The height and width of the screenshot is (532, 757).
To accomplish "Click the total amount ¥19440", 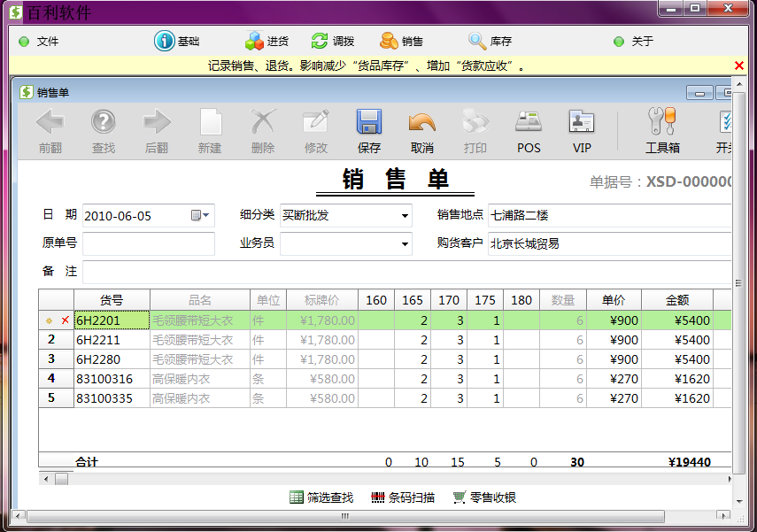I will click(x=690, y=462).
